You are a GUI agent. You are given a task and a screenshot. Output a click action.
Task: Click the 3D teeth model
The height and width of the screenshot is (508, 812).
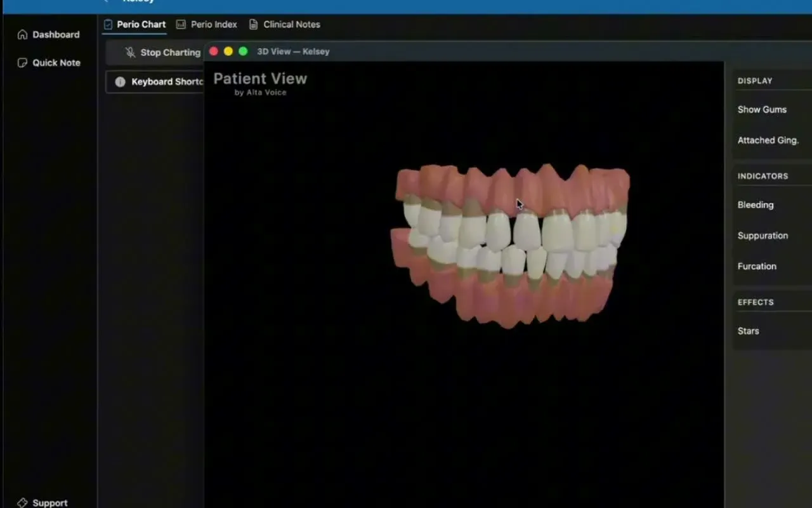510,246
